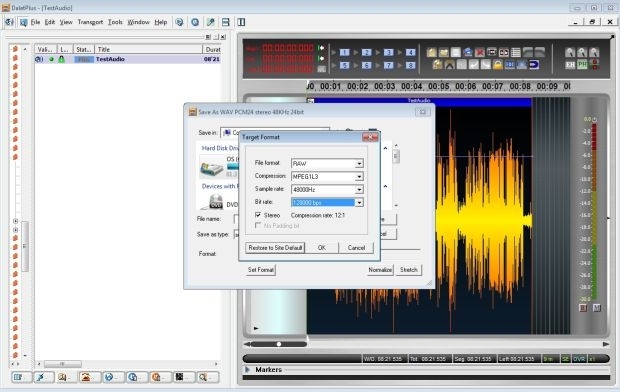Open the Transport menu
The width and height of the screenshot is (620, 392).
[90, 22]
